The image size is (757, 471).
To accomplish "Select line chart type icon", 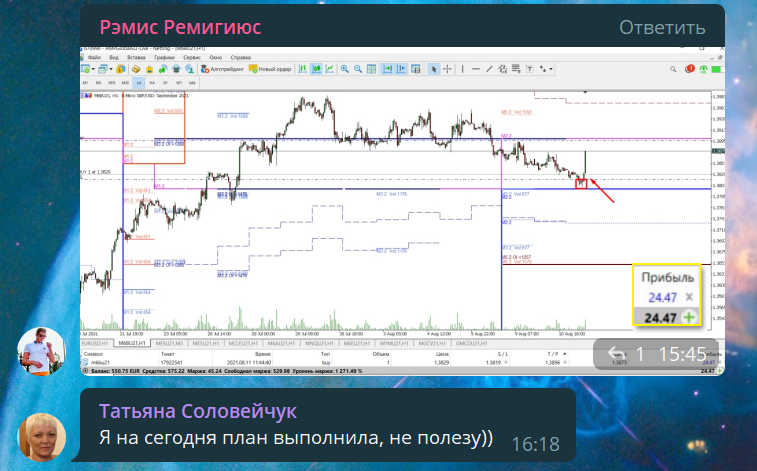I will (x=330, y=69).
